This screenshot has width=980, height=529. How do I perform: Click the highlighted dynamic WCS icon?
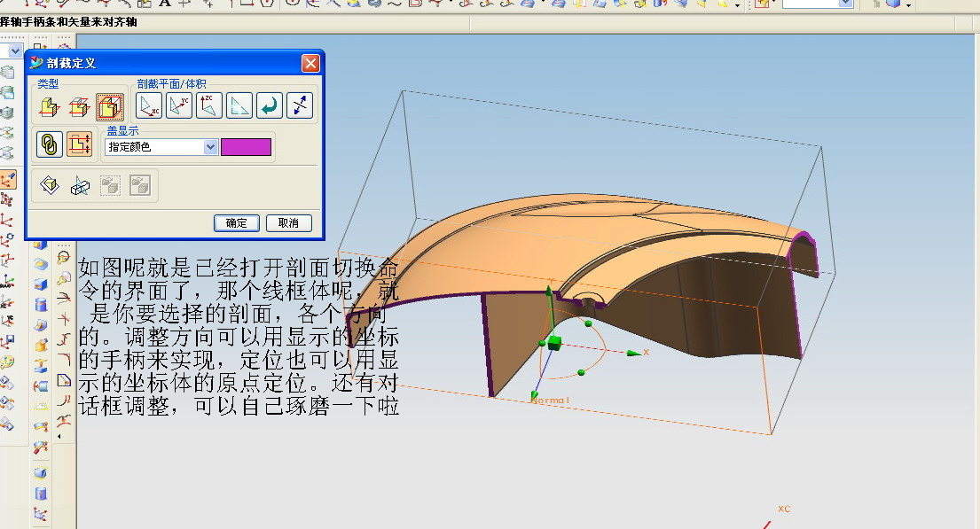click(x=7, y=181)
